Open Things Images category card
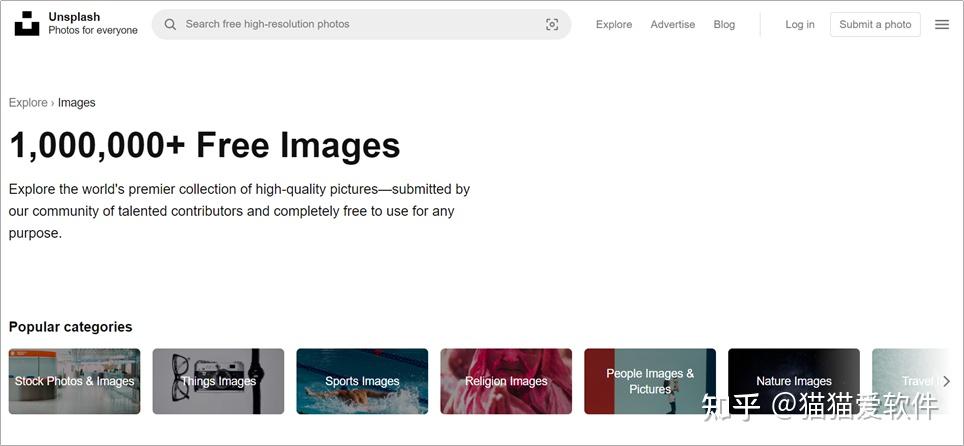 point(218,381)
